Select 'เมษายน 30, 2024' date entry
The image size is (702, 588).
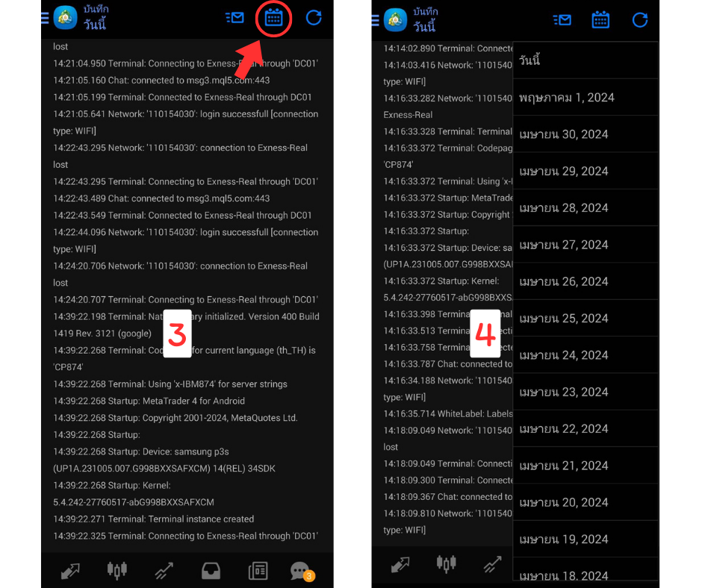[x=585, y=134]
